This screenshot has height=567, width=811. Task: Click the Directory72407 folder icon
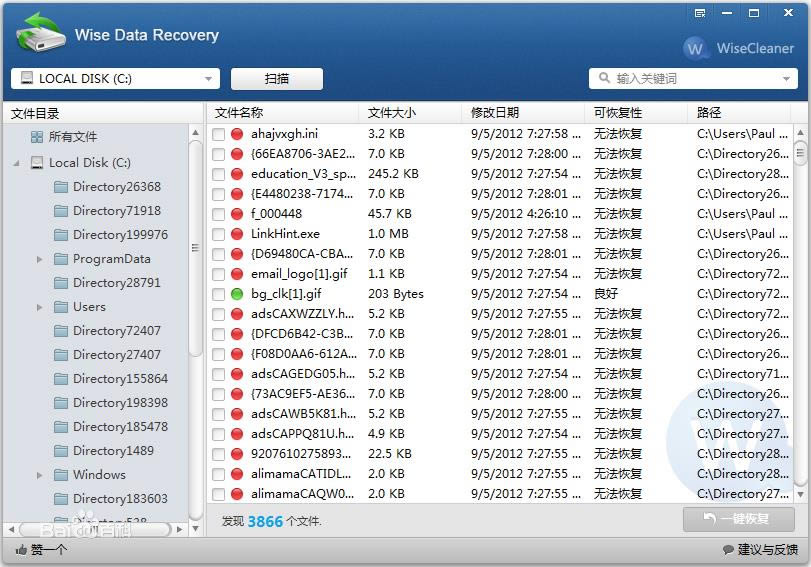point(61,331)
